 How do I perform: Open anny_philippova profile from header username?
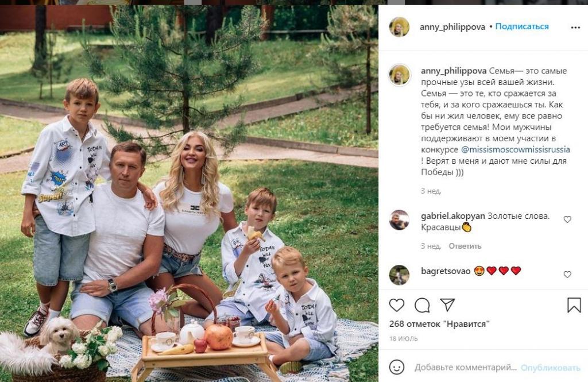452,27
